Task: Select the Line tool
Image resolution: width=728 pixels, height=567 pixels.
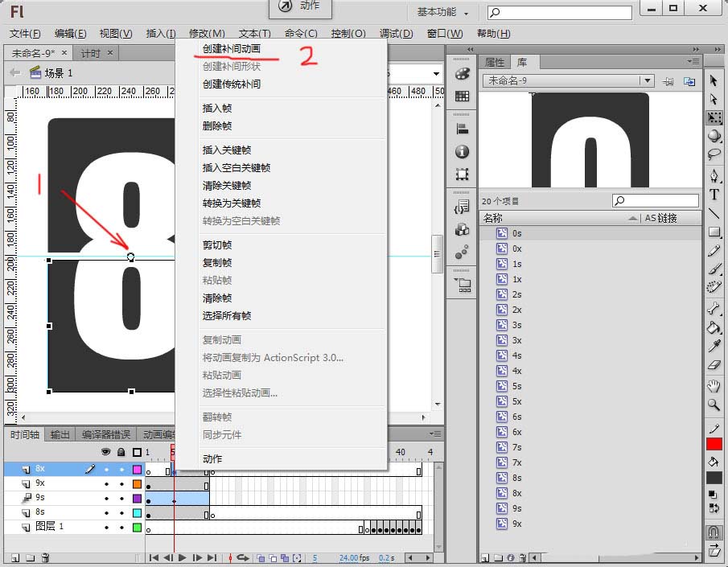Action: (714, 213)
